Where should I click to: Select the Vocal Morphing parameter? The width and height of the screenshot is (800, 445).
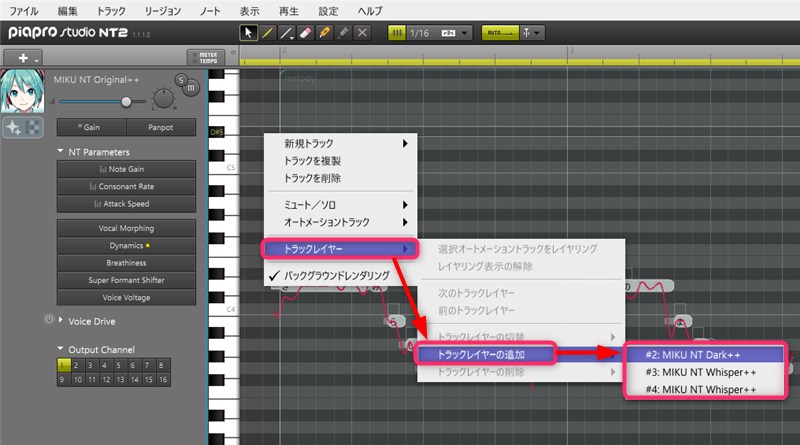pyautogui.click(x=126, y=228)
